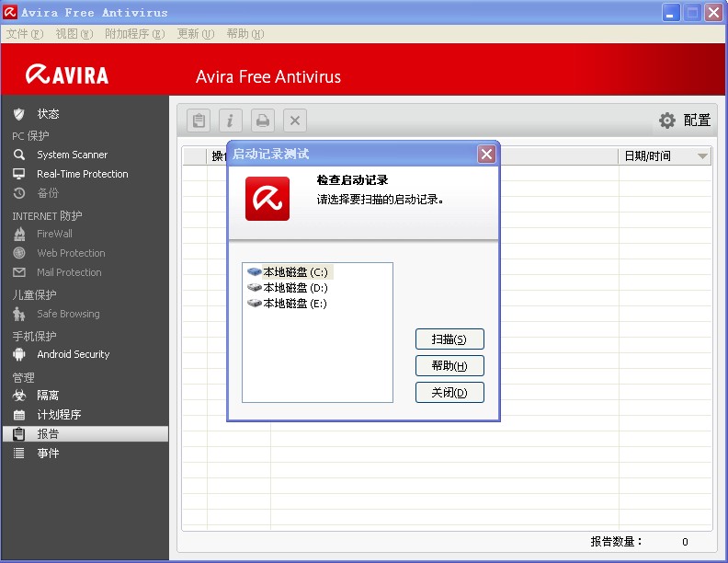
Task: Open the 文件(F) menu
Action: point(25,34)
